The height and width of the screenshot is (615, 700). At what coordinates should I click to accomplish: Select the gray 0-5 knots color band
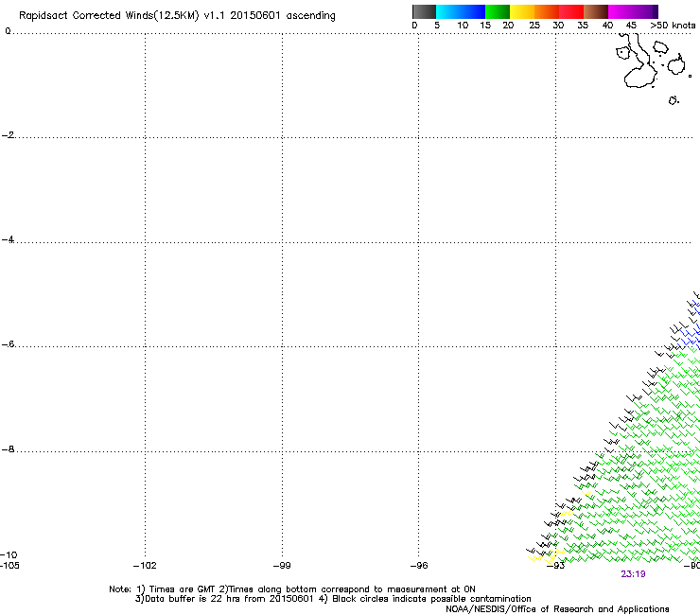point(424,11)
